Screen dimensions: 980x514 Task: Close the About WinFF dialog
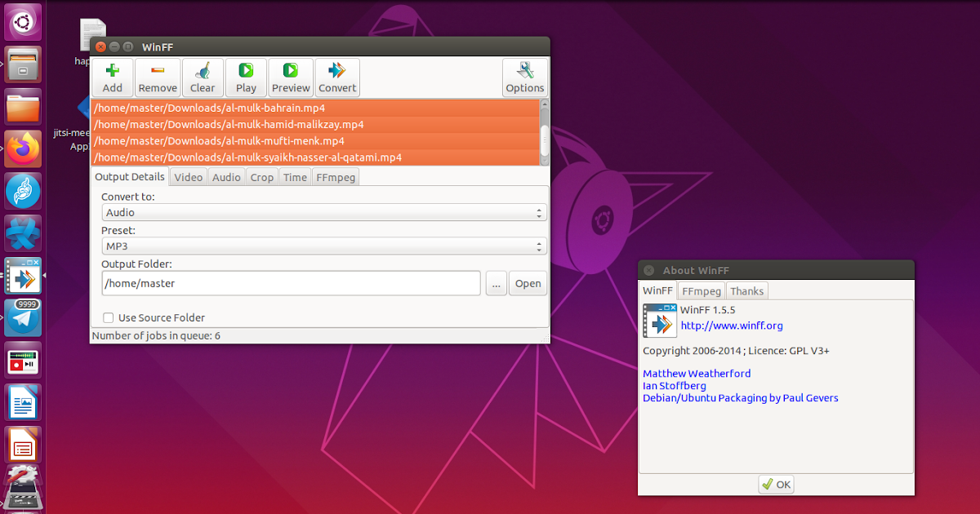[648, 270]
